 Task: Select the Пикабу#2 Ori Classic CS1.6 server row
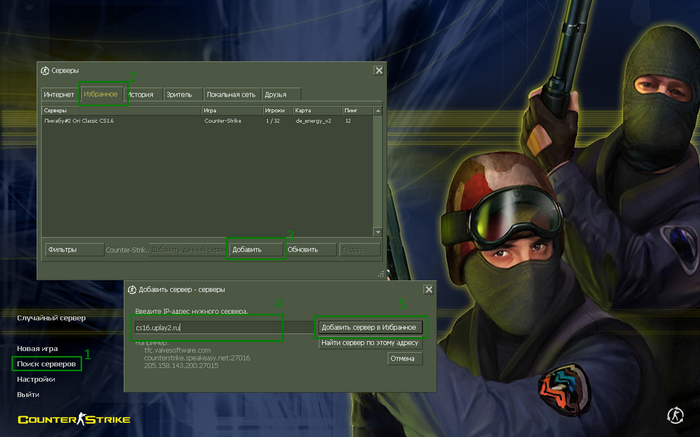click(208, 121)
